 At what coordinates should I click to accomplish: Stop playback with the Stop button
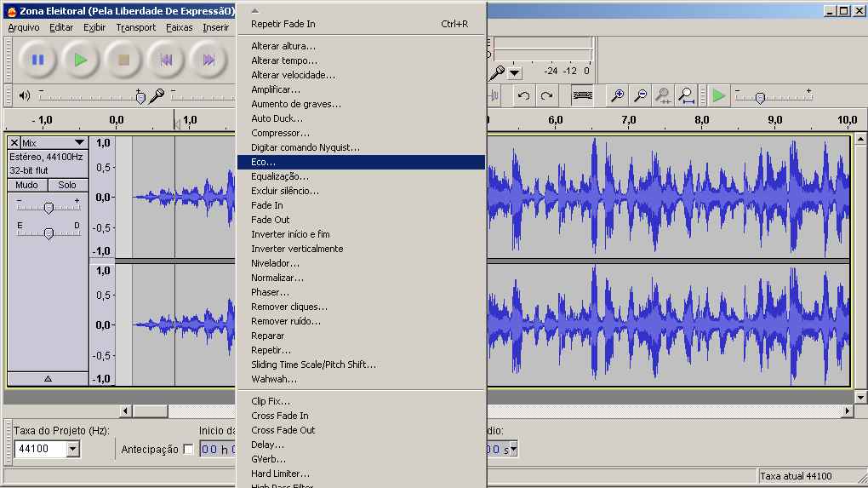click(123, 60)
